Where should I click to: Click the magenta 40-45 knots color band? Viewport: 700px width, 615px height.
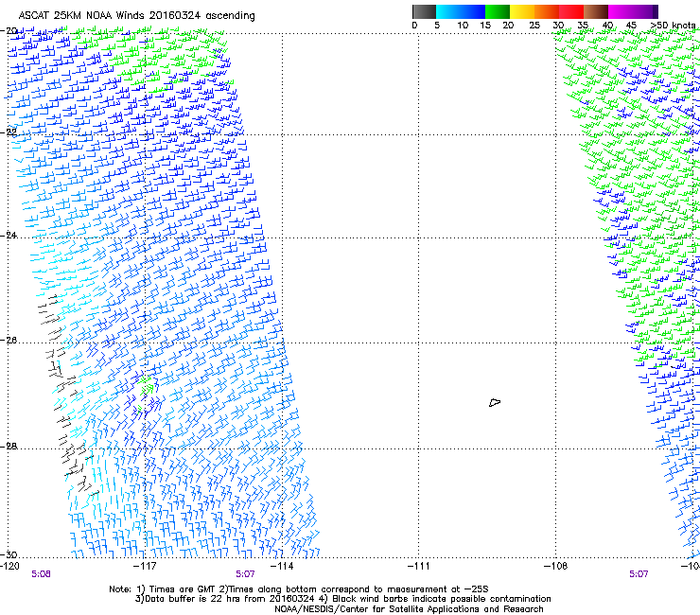(x=621, y=11)
